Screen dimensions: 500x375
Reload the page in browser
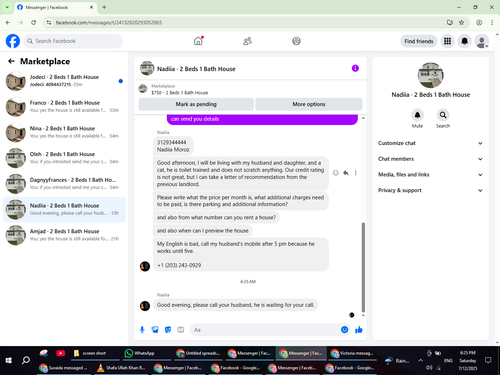33,22
